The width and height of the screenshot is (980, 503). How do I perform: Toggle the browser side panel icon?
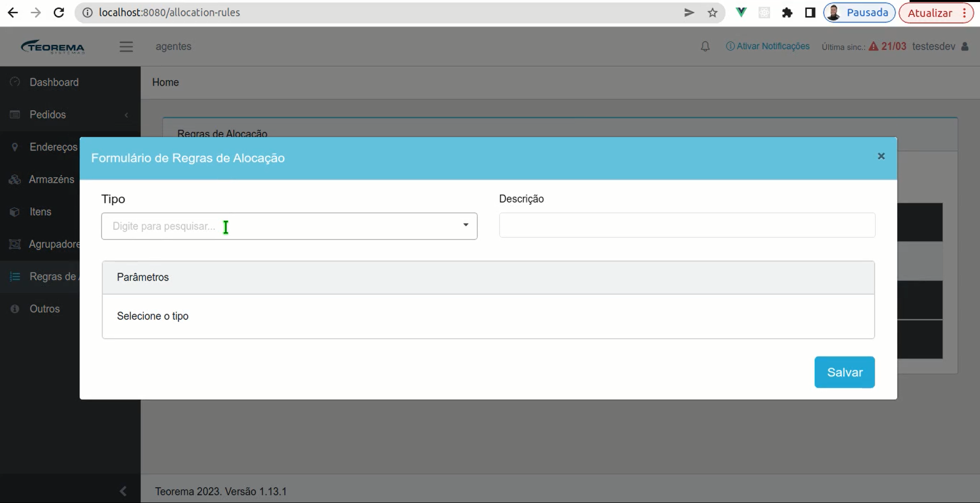(810, 13)
